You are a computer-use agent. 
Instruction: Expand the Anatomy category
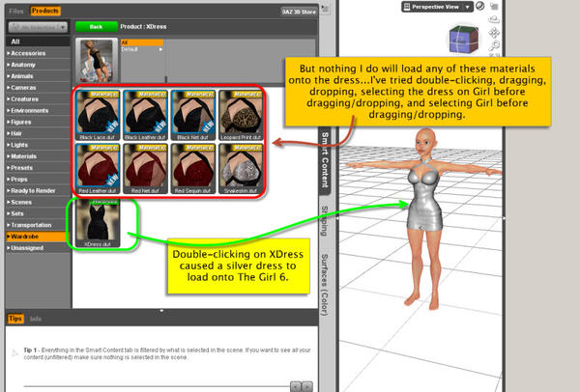[38, 65]
